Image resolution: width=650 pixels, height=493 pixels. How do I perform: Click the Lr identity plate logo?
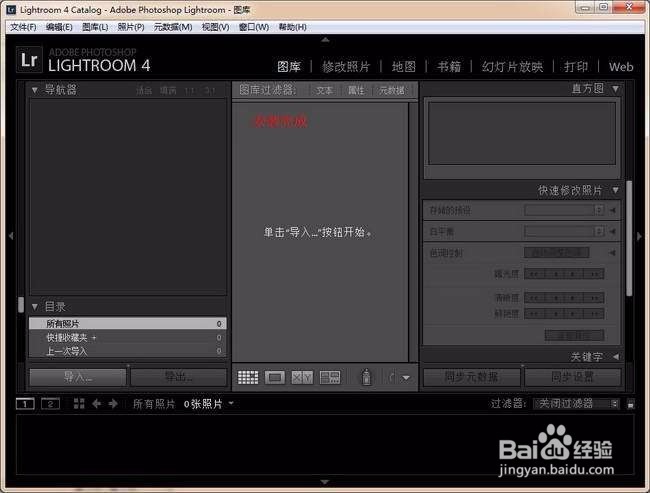coord(29,60)
